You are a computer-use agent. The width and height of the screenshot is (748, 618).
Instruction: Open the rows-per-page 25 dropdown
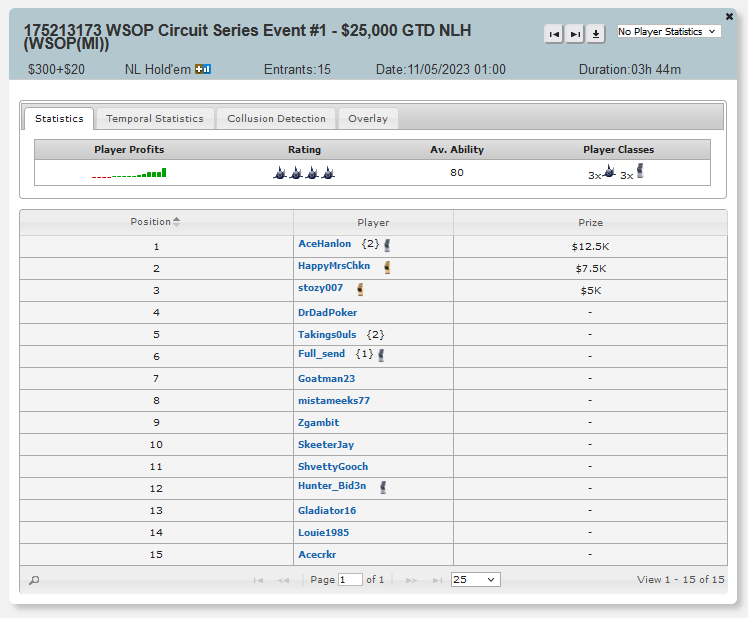tap(475, 580)
